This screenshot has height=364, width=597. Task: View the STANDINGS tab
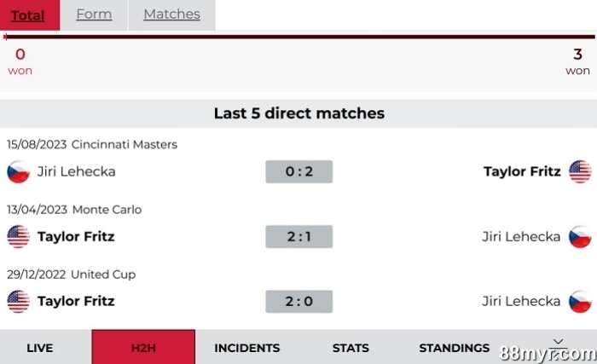point(454,348)
